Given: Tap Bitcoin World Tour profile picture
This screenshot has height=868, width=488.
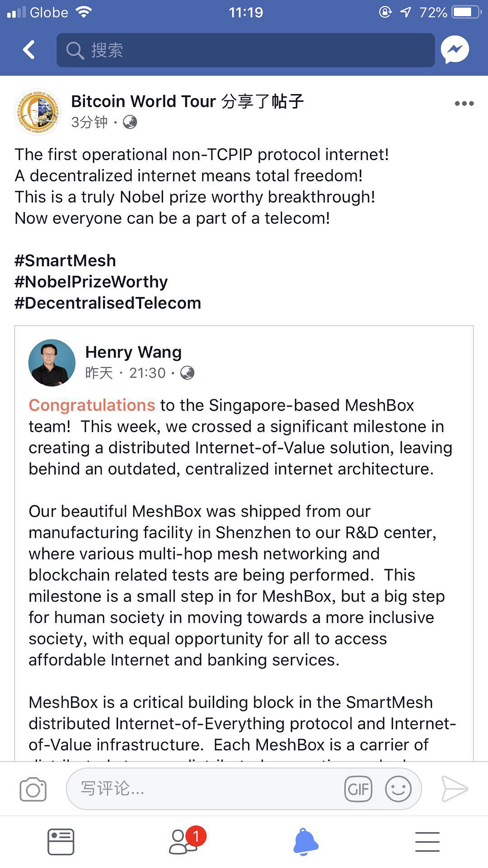Looking at the screenshot, I should [38, 112].
